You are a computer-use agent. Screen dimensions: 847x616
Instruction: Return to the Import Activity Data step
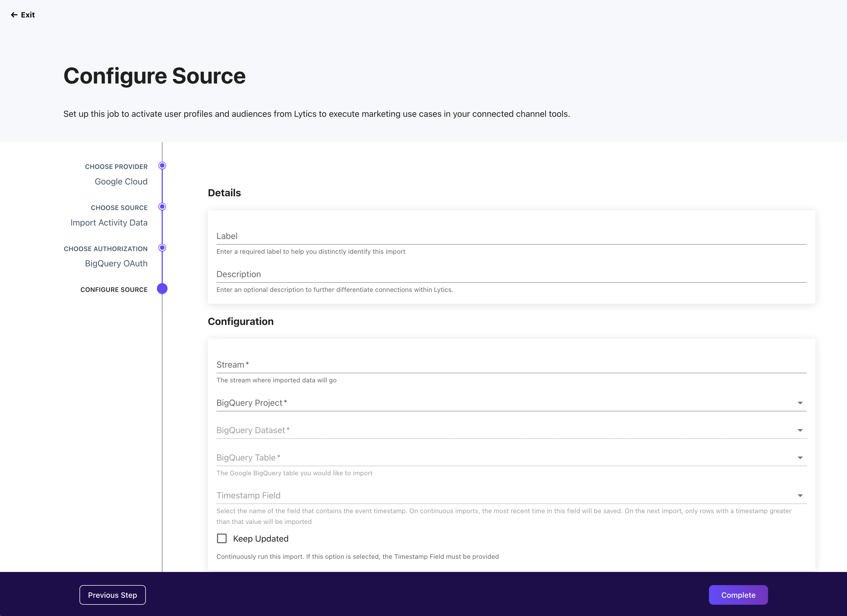pyautogui.click(x=109, y=223)
